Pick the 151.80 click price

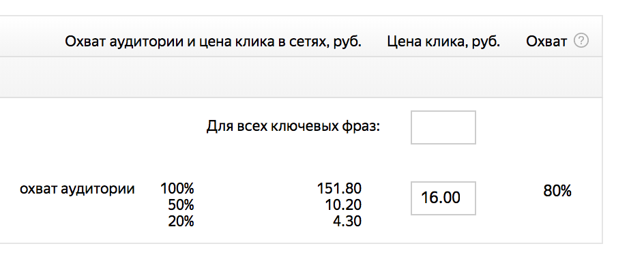click(x=339, y=189)
